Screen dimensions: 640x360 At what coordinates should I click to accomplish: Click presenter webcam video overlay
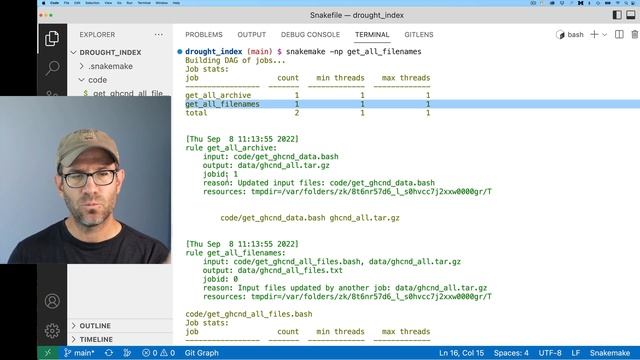[x=85, y=180]
